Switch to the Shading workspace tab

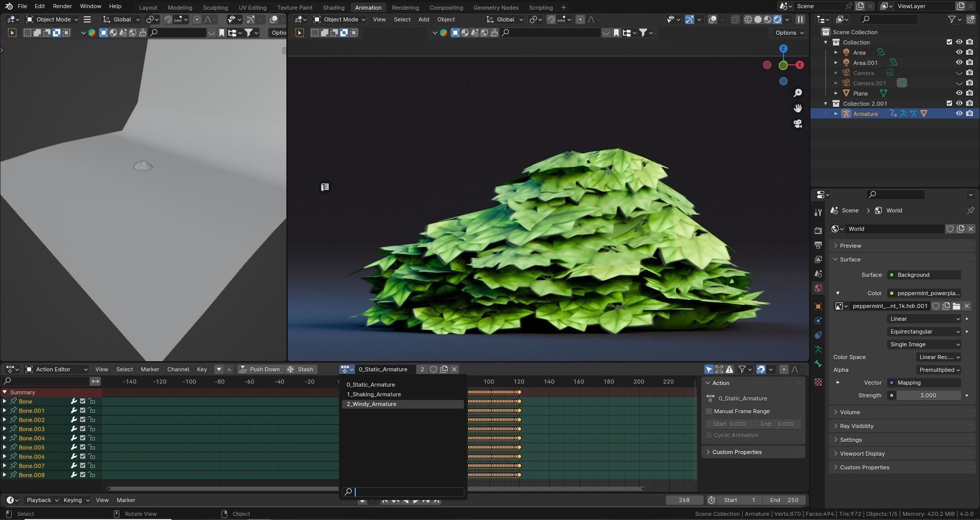coord(333,7)
